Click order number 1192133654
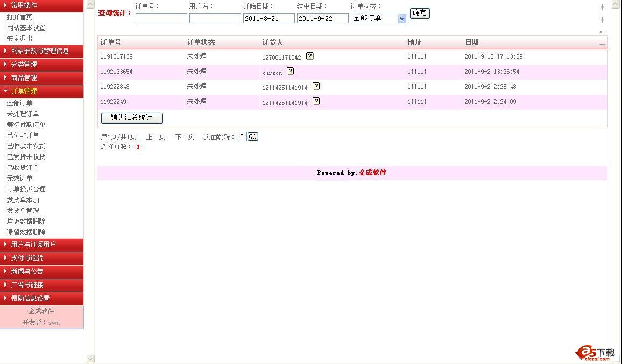Viewport: 622px width, 364px height. click(x=117, y=72)
